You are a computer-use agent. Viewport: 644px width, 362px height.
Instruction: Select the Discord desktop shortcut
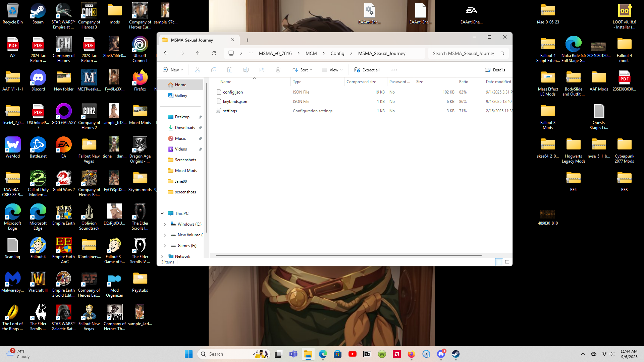(x=38, y=81)
